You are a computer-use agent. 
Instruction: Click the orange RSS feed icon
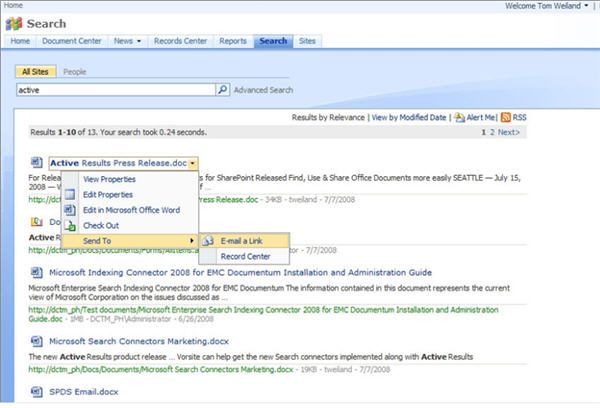(x=505, y=118)
